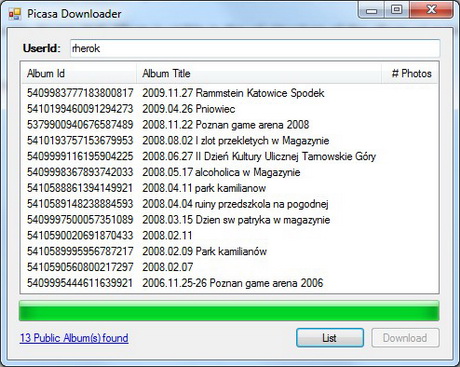Select album 2008.04.11 park kamilianow
The image size is (460, 367).
pyautogui.click(x=204, y=188)
